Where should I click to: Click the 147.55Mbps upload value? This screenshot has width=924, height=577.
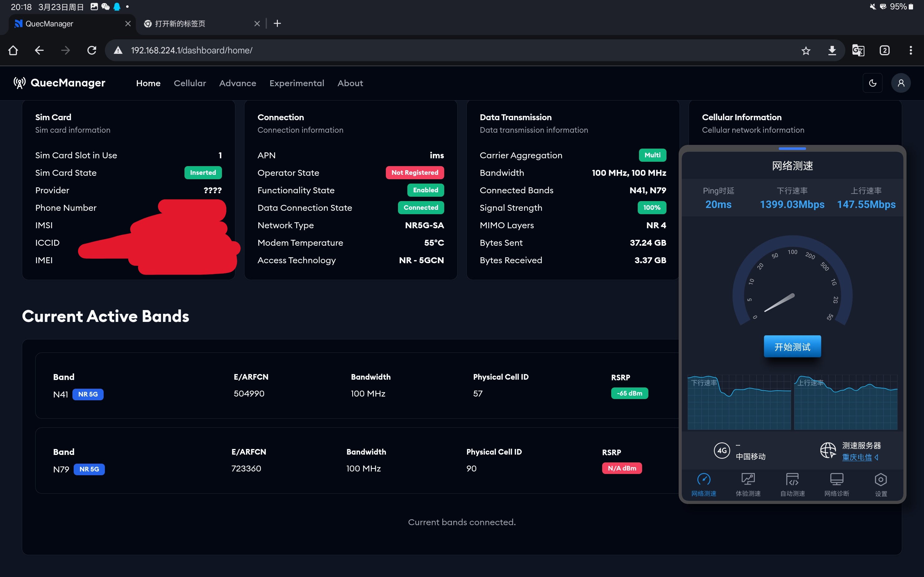pyautogui.click(x=866, y=205)
